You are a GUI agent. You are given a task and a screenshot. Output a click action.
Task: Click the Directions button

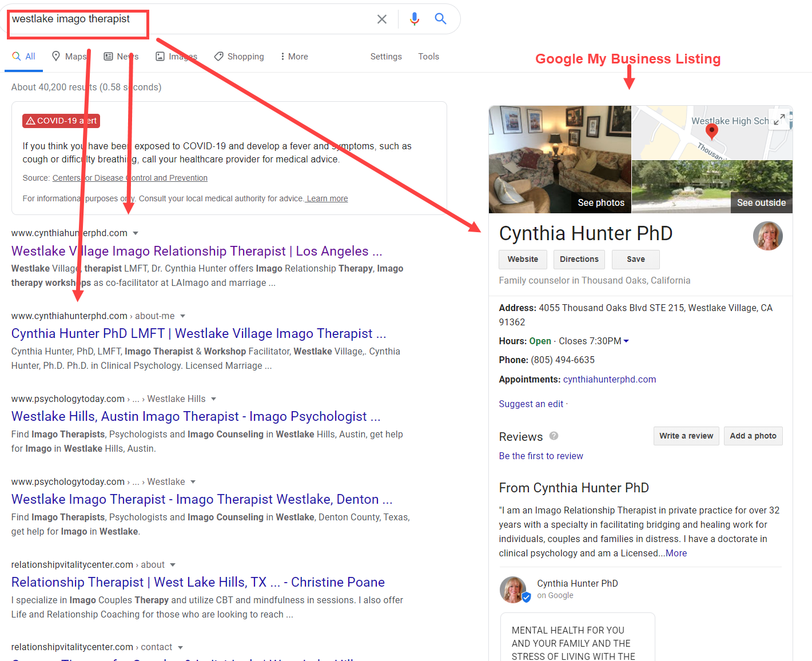[579, 259]
